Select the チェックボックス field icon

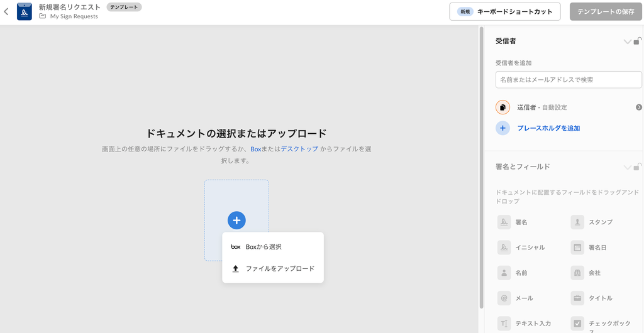click(x=577, y=323)
